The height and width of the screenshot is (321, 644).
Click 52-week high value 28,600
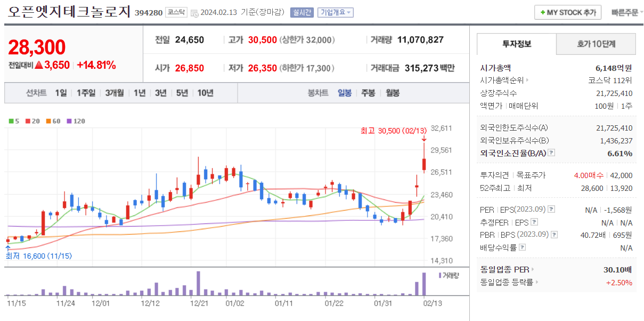tap(592, 188)
